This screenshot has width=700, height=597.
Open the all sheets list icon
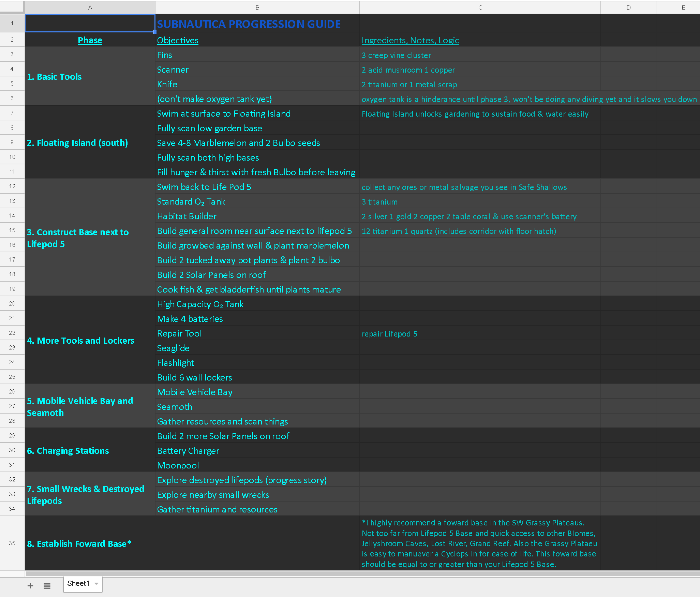pos(47,585)
